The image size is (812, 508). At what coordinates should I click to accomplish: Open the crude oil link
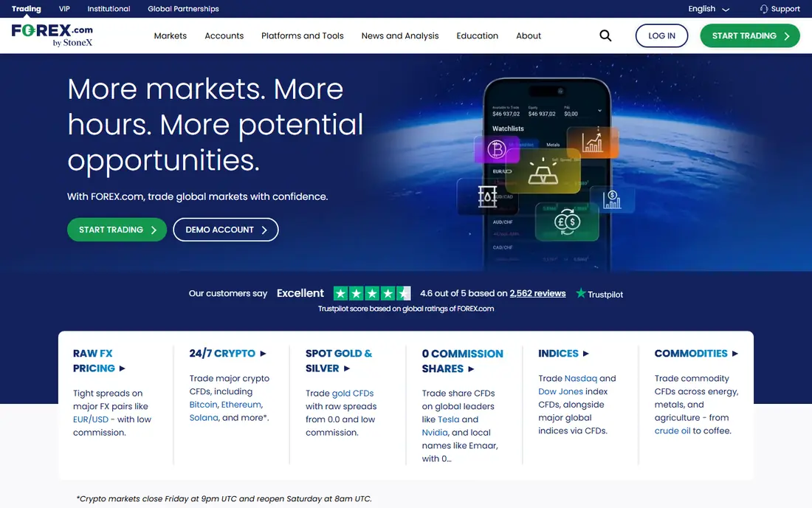pos(672,430)
